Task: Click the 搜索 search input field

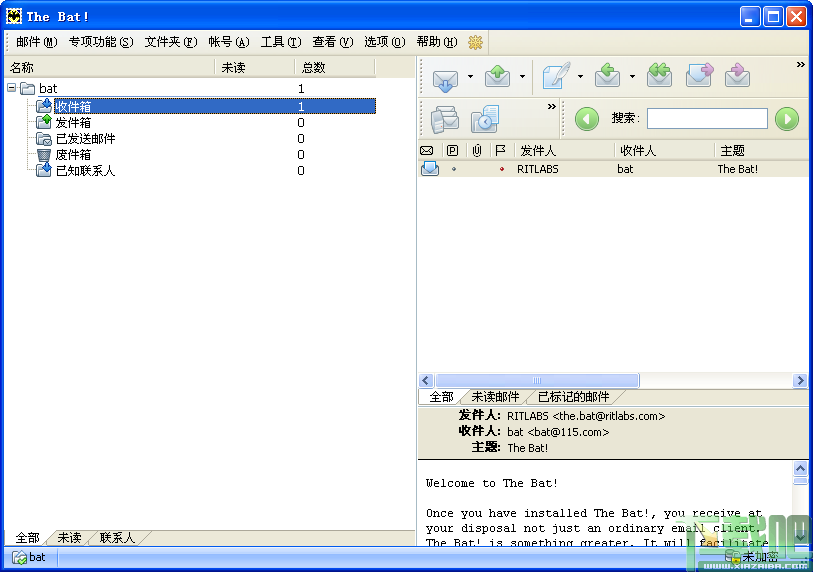Action: point(707,119)
